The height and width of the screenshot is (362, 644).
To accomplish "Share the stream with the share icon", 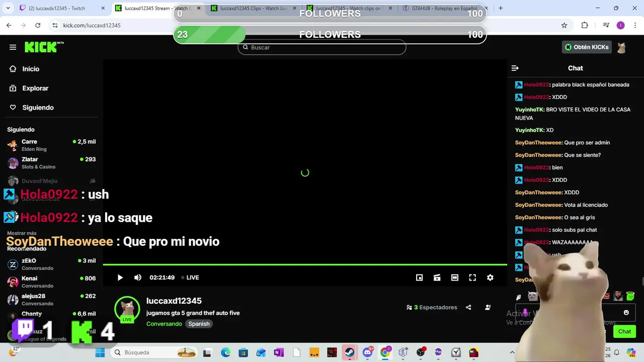I will pyautogui.click(x=468, y=307).
